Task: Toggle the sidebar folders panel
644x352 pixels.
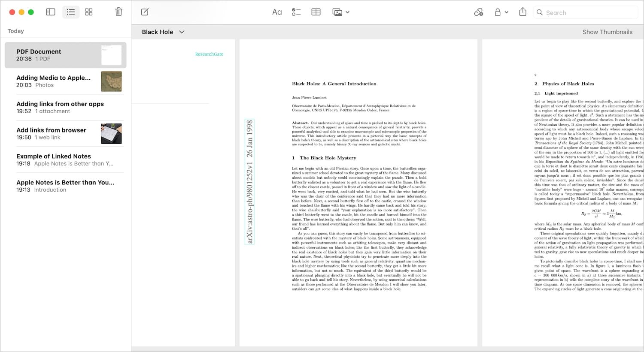Action: pos(51,12)
